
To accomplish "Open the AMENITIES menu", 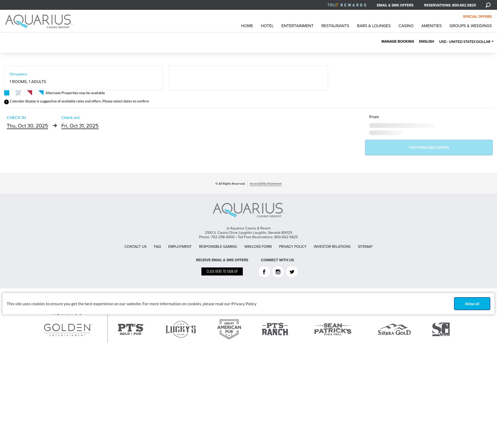I will pyautogui.click(x=431, y=26).
